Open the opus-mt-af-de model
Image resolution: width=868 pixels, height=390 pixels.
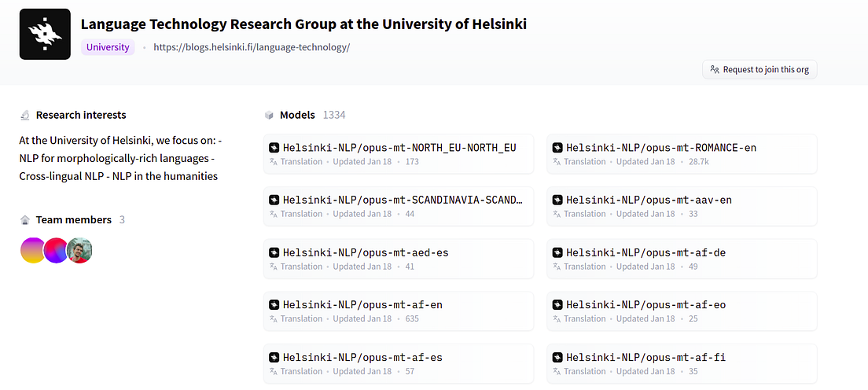[682, 259]
